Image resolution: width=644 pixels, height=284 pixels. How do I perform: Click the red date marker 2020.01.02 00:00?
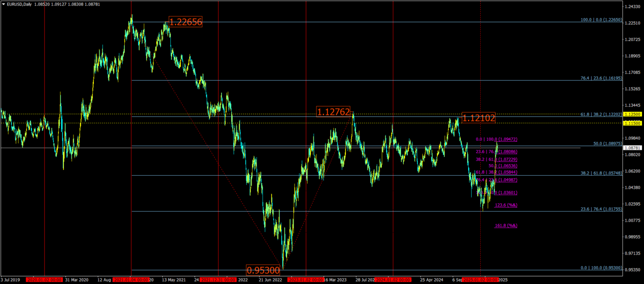pyautogui.click(x=44, y=281)
